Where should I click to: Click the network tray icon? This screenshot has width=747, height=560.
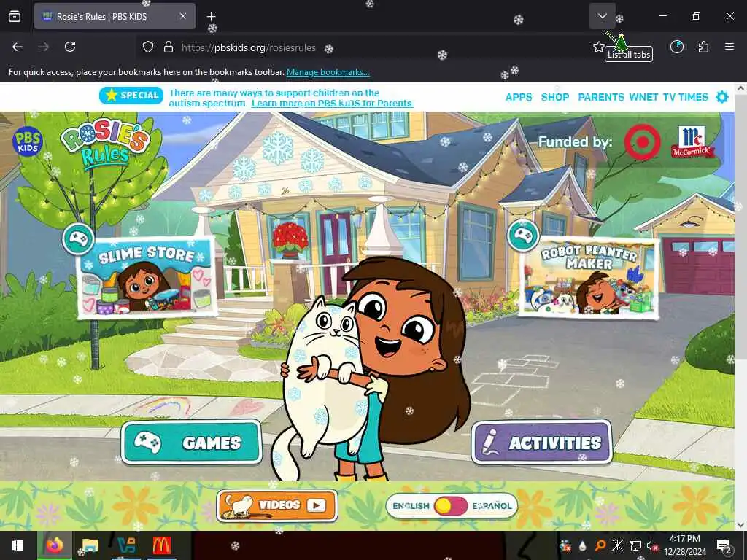pyautogui.click(x=635, y=545)
